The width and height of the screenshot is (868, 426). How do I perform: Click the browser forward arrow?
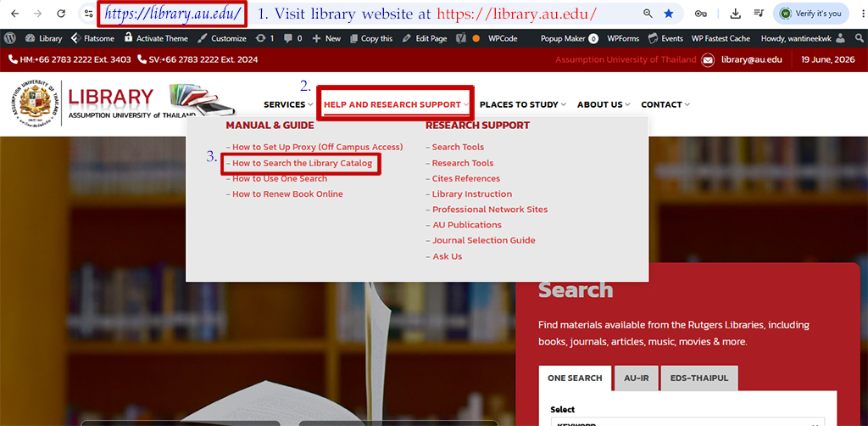click(37, 14)
